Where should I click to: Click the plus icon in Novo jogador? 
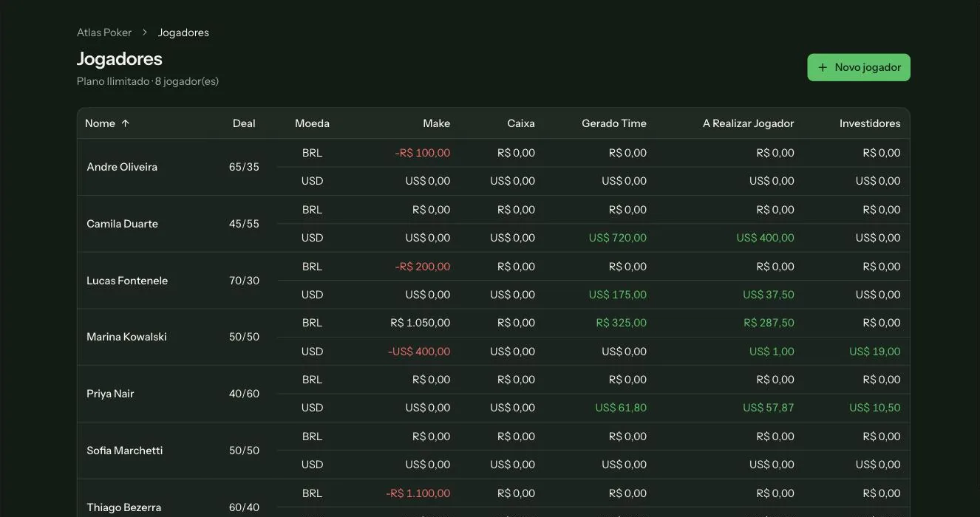pyautogui.click(x=823, y=67)
